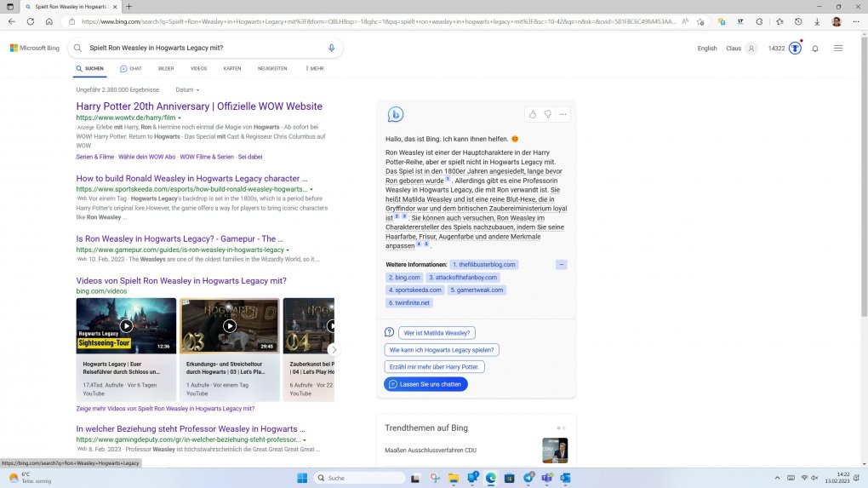The height and width of the screenshot is (488, 868).
Task: Ask Erzähl mir mehr über Harry Potter
Action: (x=435, y=367)
